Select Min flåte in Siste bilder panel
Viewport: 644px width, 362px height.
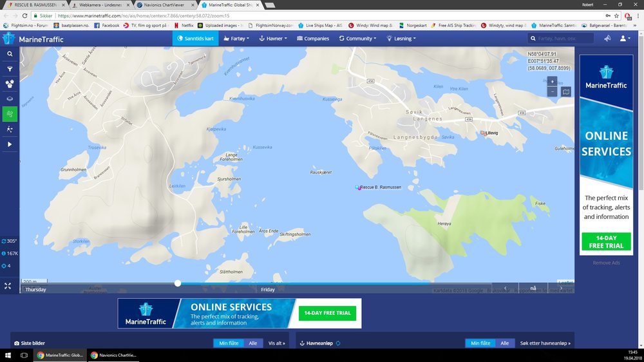[x=229, y=343]
